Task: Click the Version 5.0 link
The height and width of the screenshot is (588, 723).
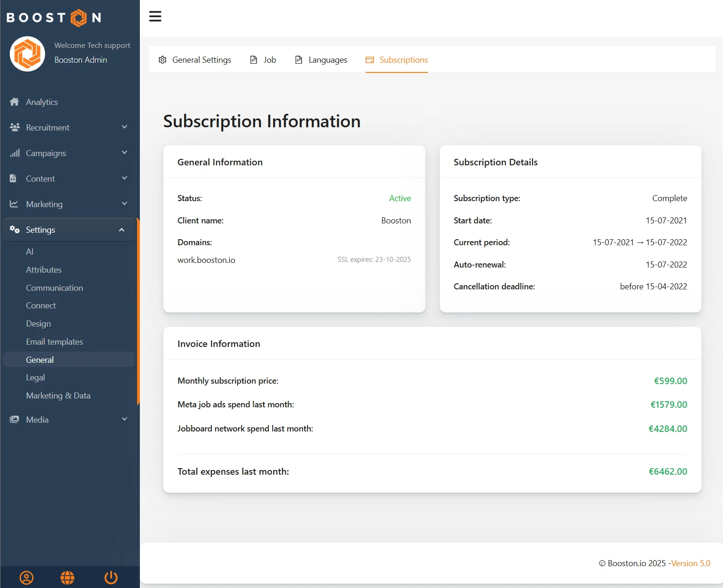Action: [690, 563]
